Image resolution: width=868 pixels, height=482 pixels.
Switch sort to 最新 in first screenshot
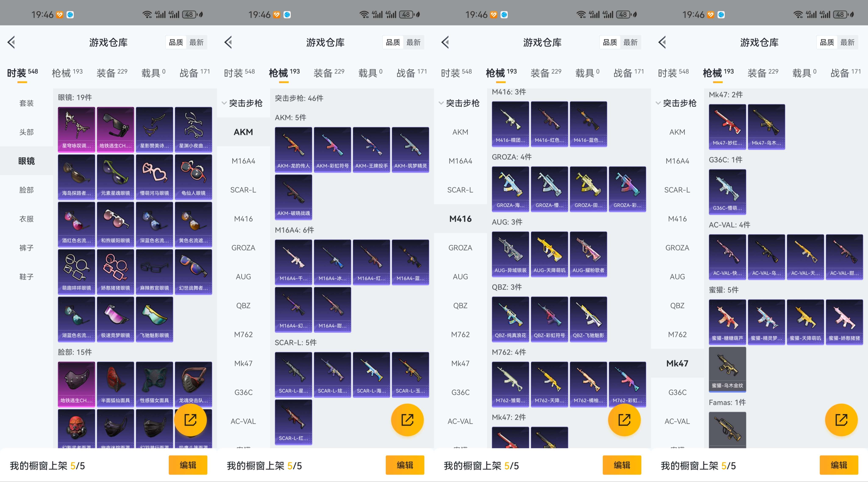tap(196, 42)
